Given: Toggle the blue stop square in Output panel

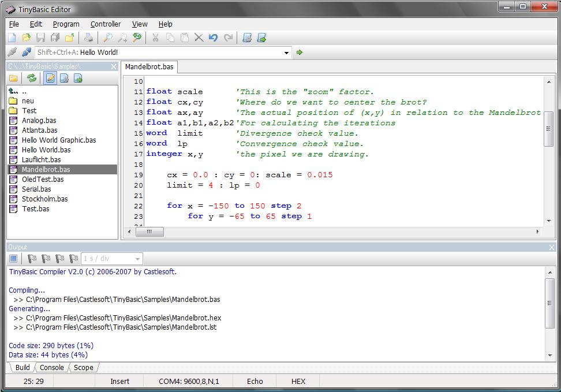Looking at the screenshot, I should click(14, 259).
